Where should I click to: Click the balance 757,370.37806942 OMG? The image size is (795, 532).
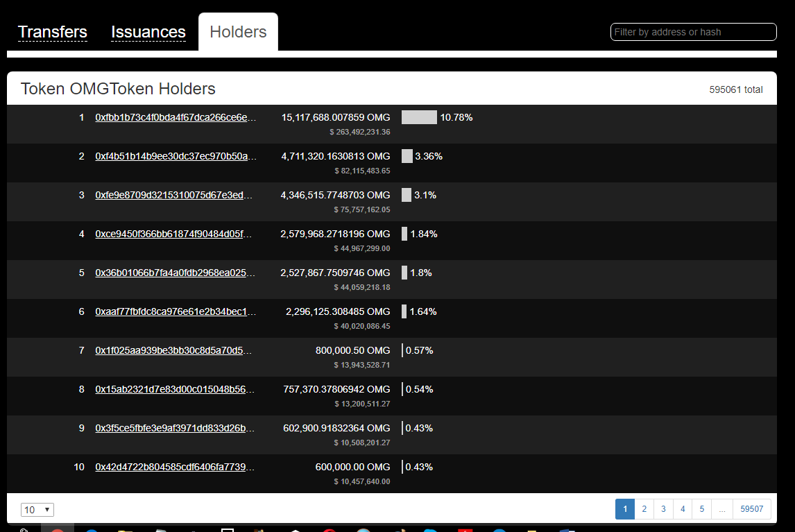pos(336,390)
